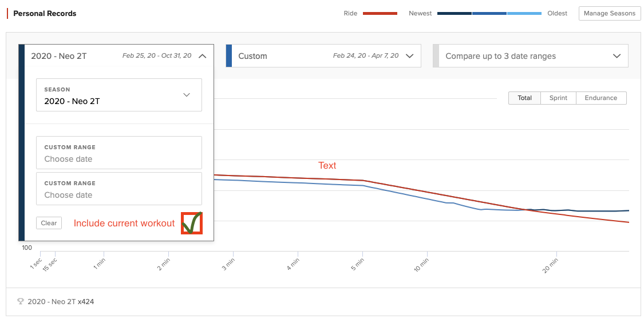Click the red Text annotation on the chart

(327, 165)
